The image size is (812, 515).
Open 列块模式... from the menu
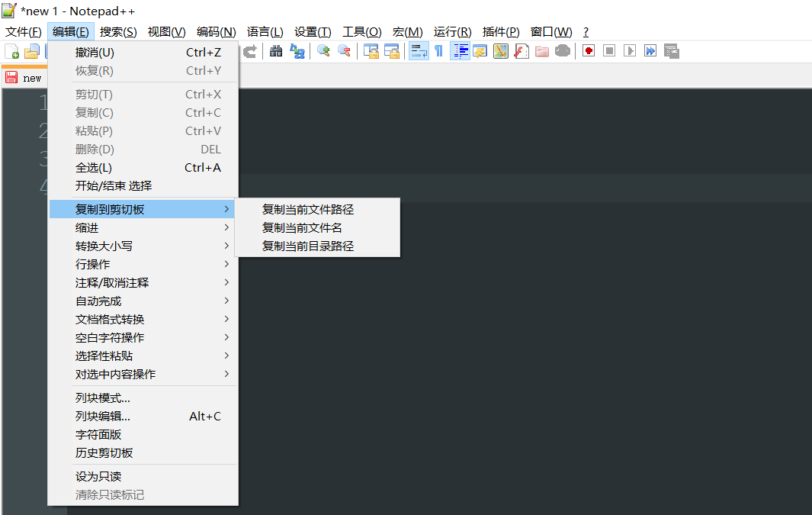point(143,398)
